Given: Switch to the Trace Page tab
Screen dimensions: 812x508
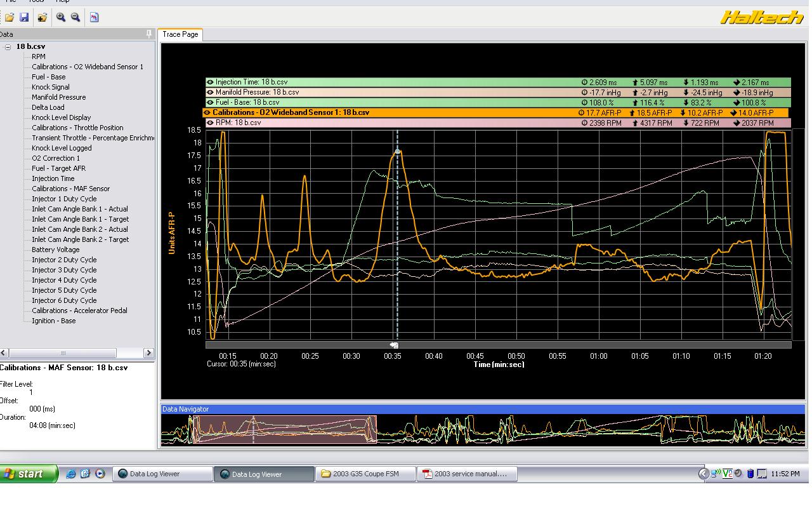Looking at the screenshot, I should (180, 34).
